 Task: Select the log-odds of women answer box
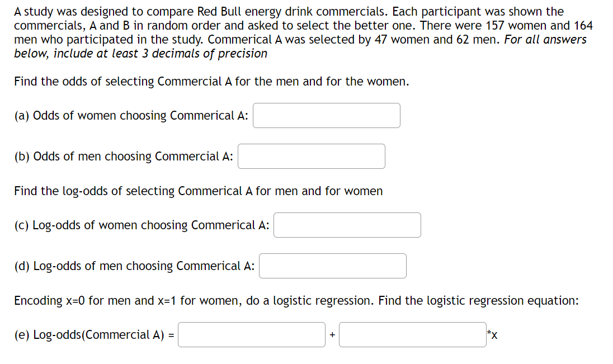point(347,225)
